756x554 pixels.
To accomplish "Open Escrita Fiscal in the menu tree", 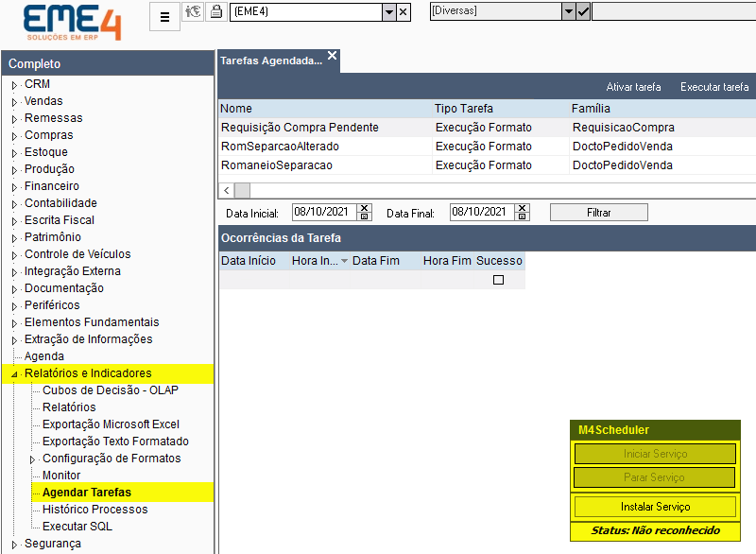I will point(60,220).
